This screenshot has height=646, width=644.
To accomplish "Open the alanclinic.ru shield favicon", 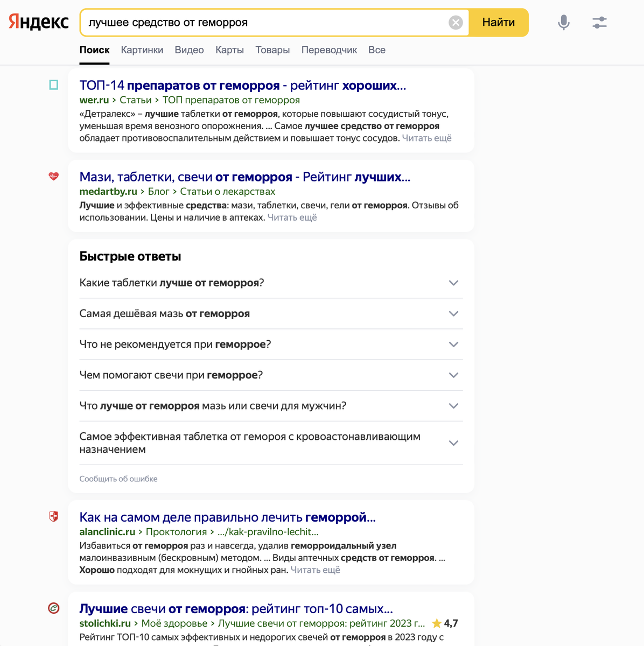I will coord(54,517).
